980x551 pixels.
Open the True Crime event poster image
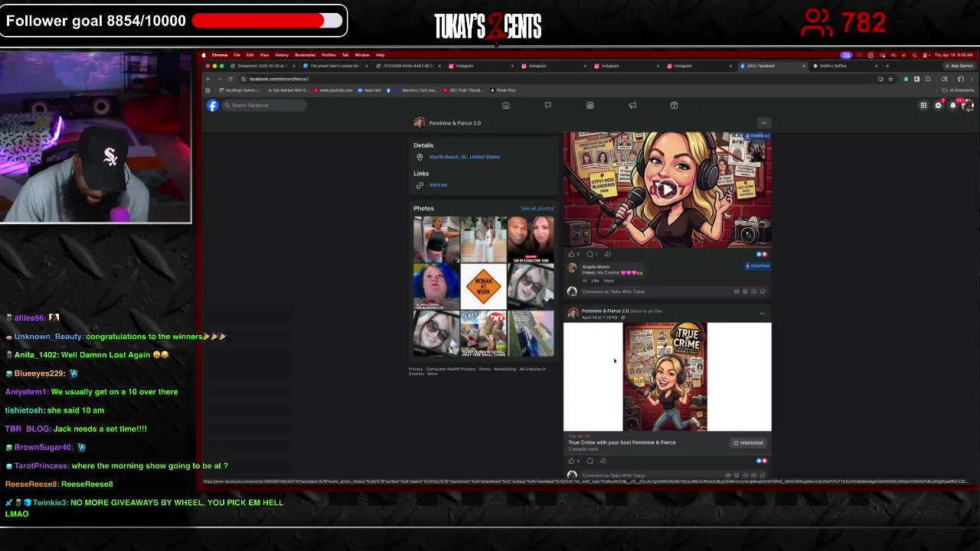click(x=665, y=377)
